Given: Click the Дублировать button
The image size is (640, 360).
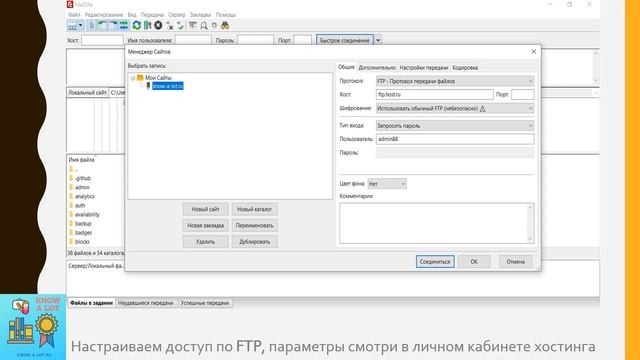Looking at the screenshot, I should [254, 242].
